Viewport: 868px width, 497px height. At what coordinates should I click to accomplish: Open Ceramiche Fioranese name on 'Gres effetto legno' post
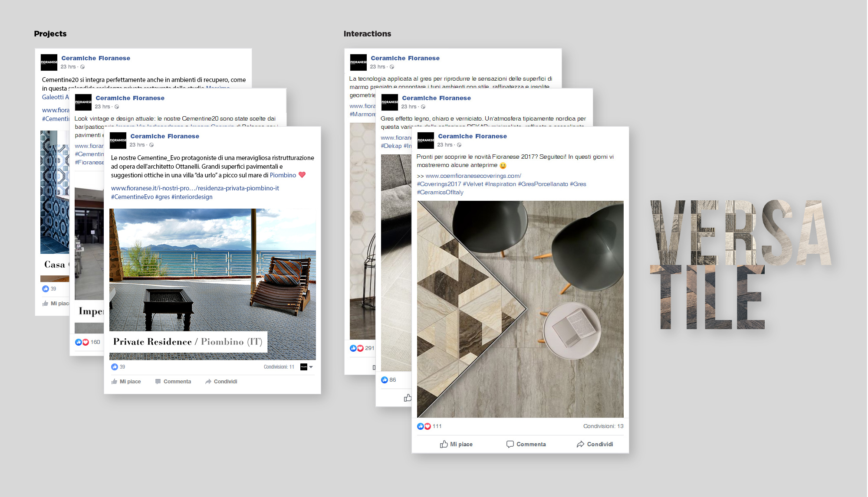click(x=436, y=98)
